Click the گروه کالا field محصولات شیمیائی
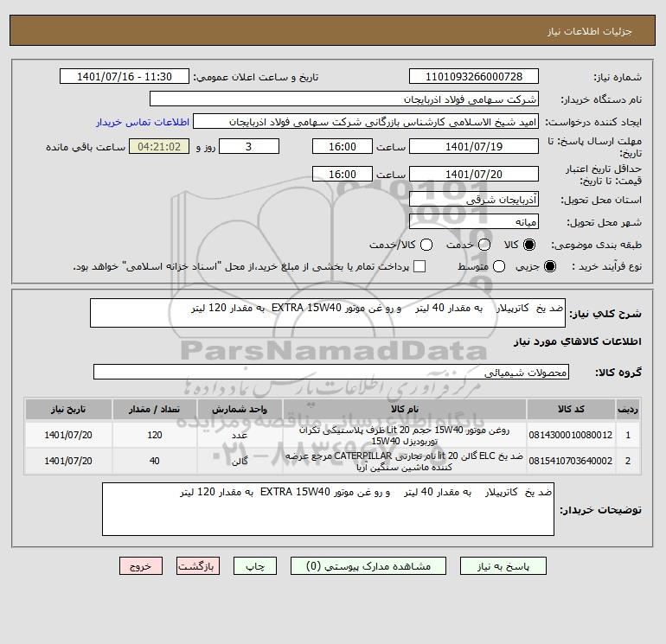 (331, 372)
